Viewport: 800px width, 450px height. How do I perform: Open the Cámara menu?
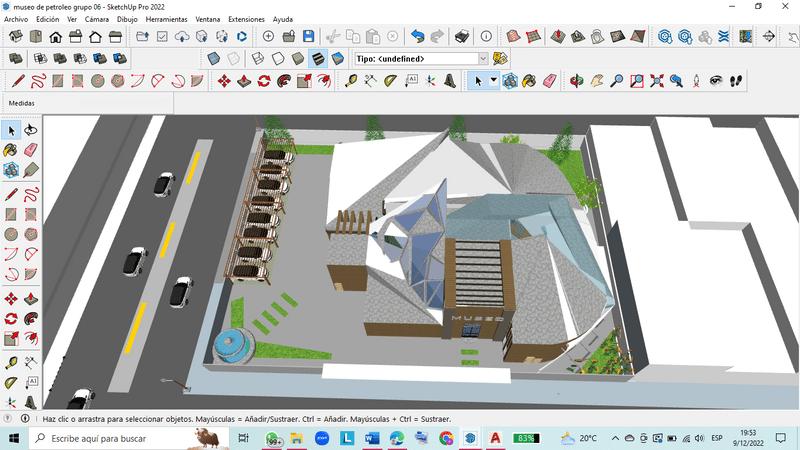pyautogui.click(x=97, y=19)
